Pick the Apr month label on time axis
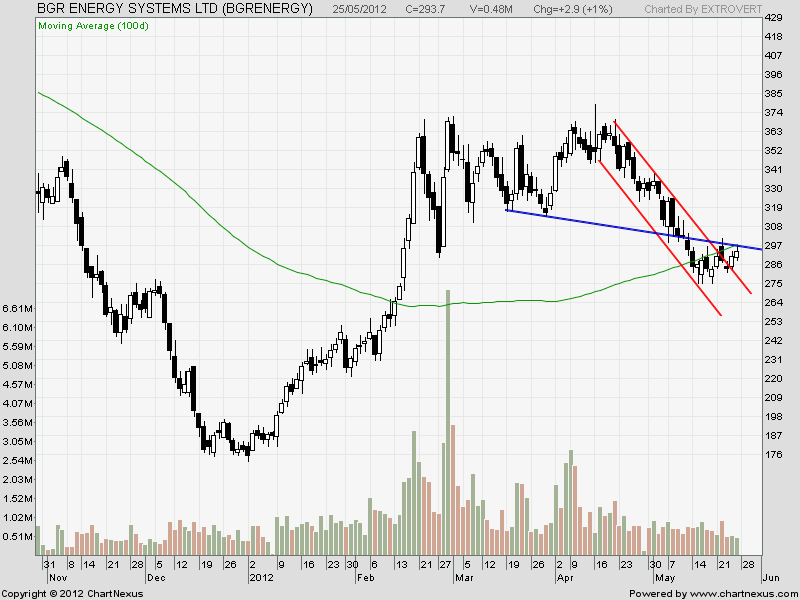This screenshot has width=800, height=600. 565,578
